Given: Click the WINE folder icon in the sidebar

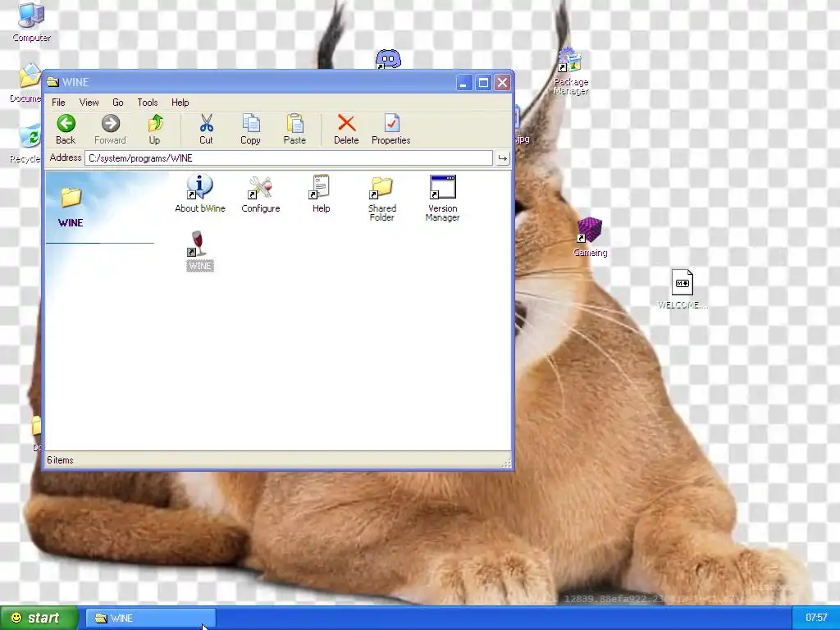Looking at the screenshot, I should point(71,198).
